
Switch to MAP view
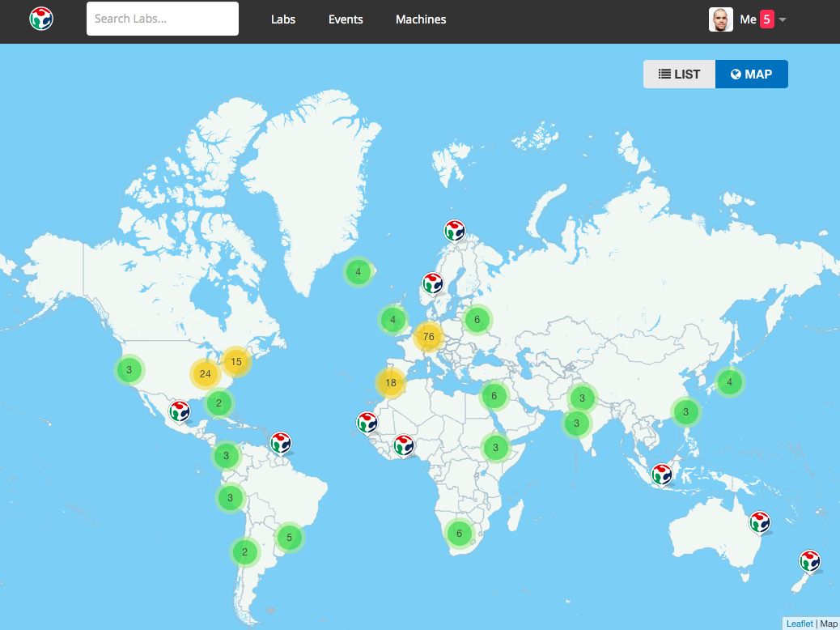pyautogui.click(x=752, y=74)
